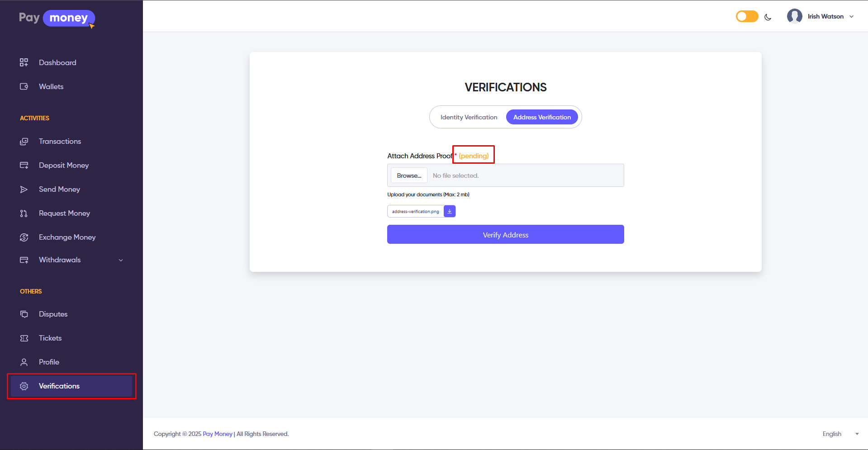This screenshot has height=450, width=868.
Task: Go to the Profile page
Action: point(49,362)
